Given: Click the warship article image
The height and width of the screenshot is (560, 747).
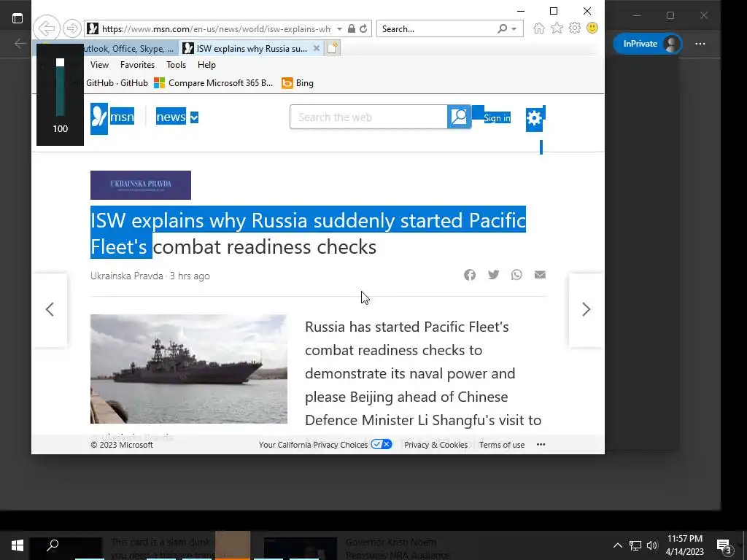Looking at the screenshot, I should tap(189, 368).
